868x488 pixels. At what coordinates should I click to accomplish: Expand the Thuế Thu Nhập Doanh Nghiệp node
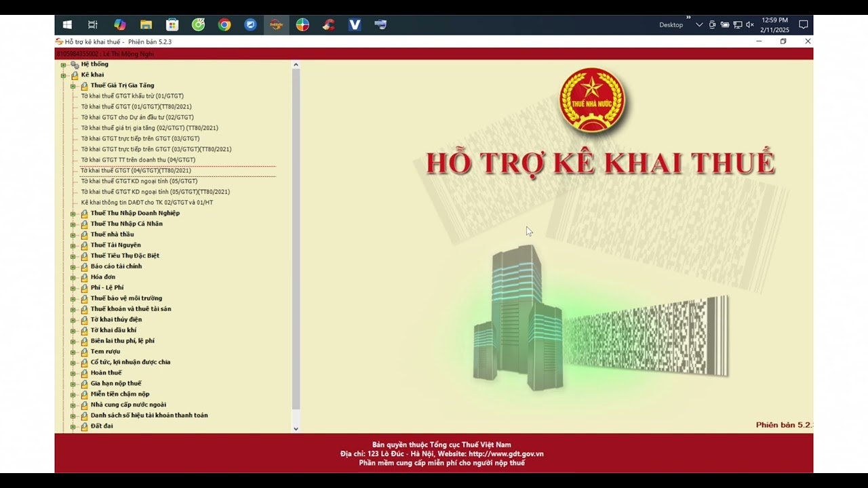pos(73,213)
